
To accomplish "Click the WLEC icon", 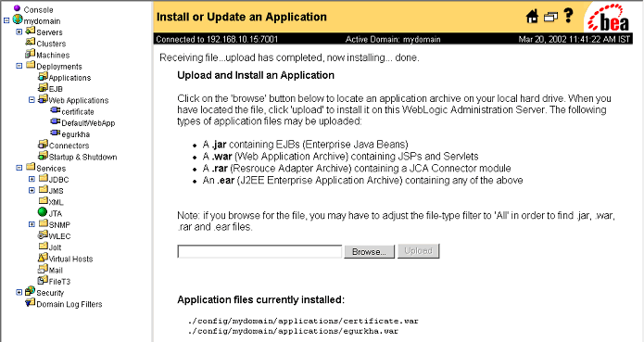I will (43, 234).
